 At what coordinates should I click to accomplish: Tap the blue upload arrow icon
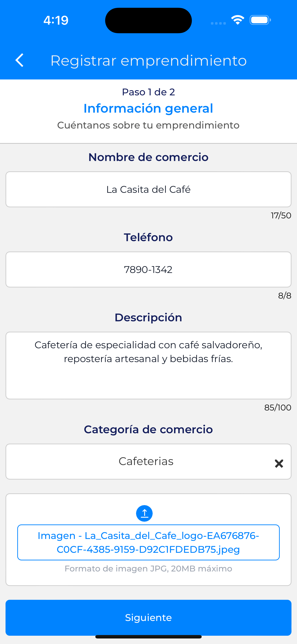click(144, 513)
